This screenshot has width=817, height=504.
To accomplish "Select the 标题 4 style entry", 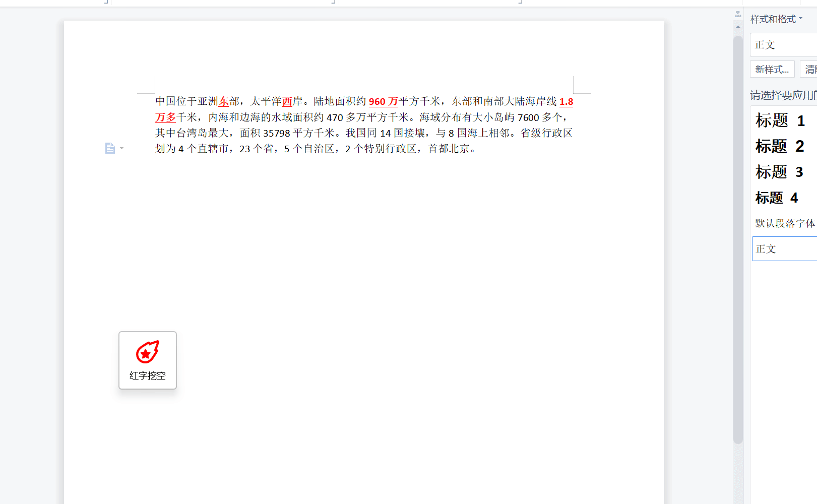I will click(x=777, y=198).
